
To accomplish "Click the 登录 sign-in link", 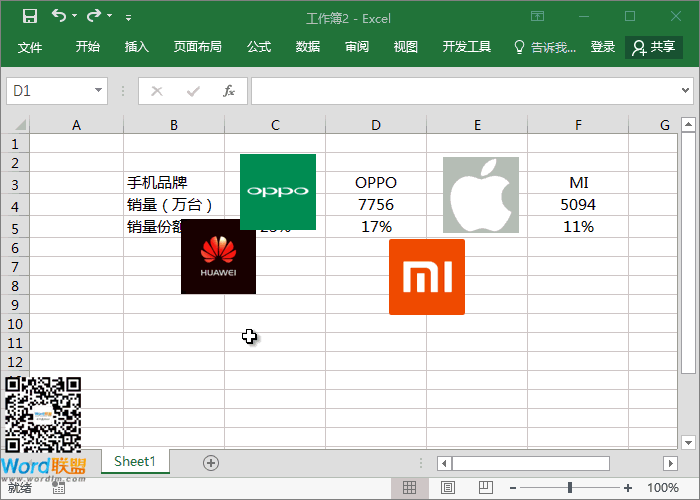I will tap(603, 46).
